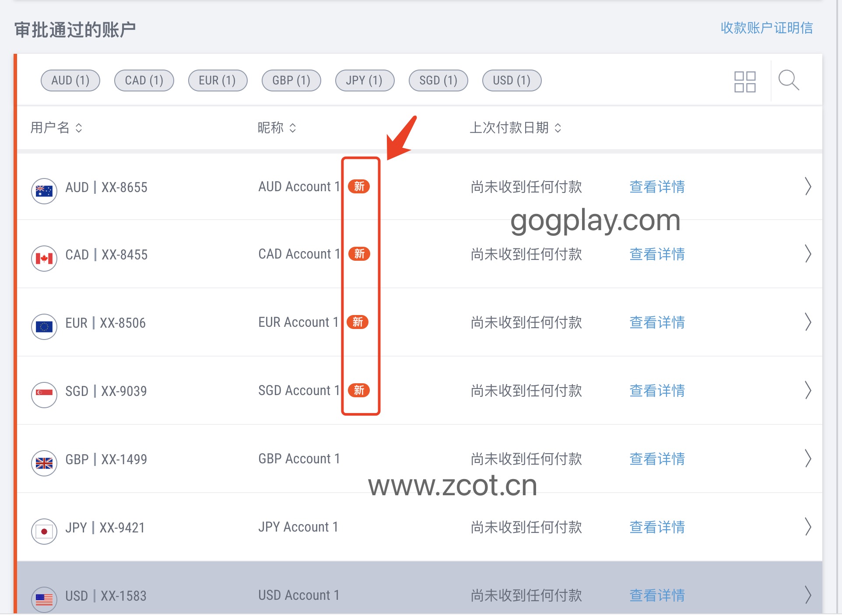Select JPY | XX-9421 username text
The image size is (842, 616).
click(x=105, y=528)
